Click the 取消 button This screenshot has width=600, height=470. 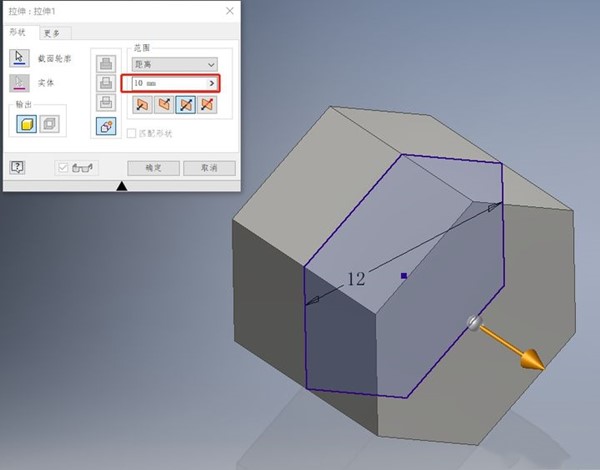209,168
